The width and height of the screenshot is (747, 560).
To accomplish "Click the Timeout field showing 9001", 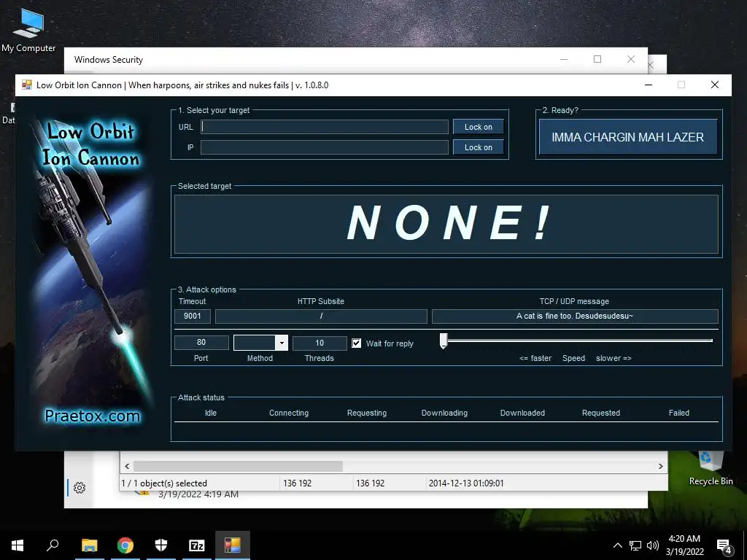I will point(192,316).
